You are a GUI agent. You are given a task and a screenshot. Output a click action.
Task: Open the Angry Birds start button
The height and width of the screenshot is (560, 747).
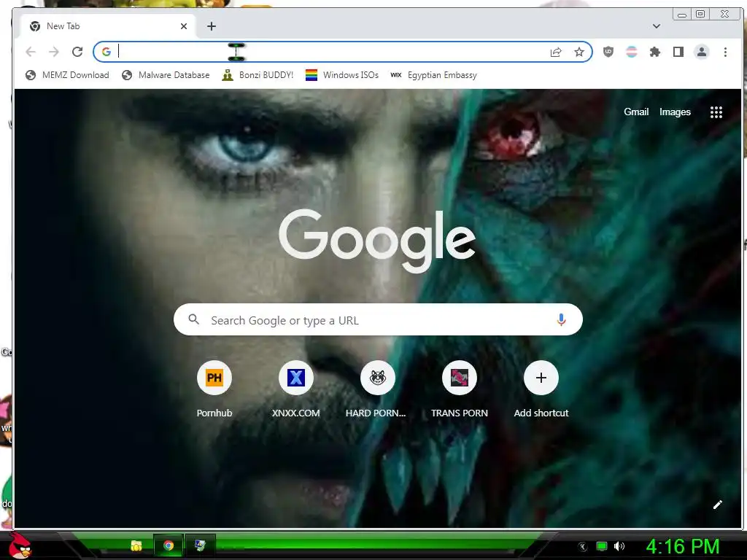coord(20,545)
